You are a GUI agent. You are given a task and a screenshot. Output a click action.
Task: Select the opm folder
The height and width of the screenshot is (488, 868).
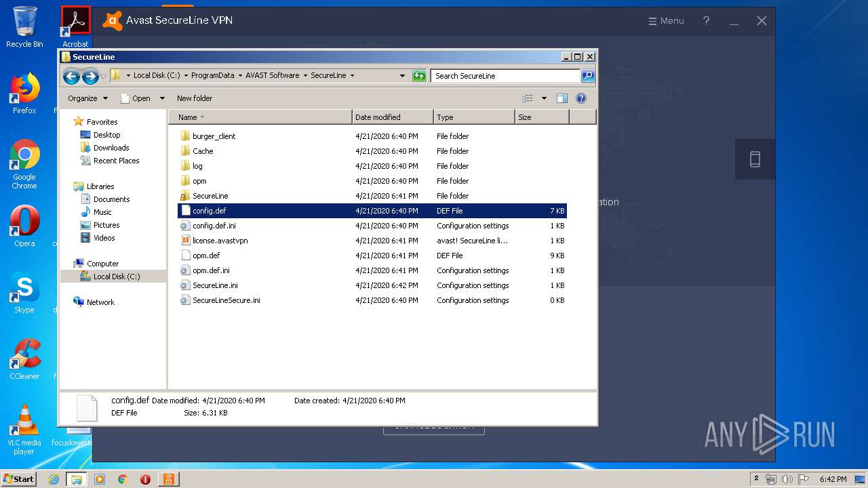(x=199, y=181)
